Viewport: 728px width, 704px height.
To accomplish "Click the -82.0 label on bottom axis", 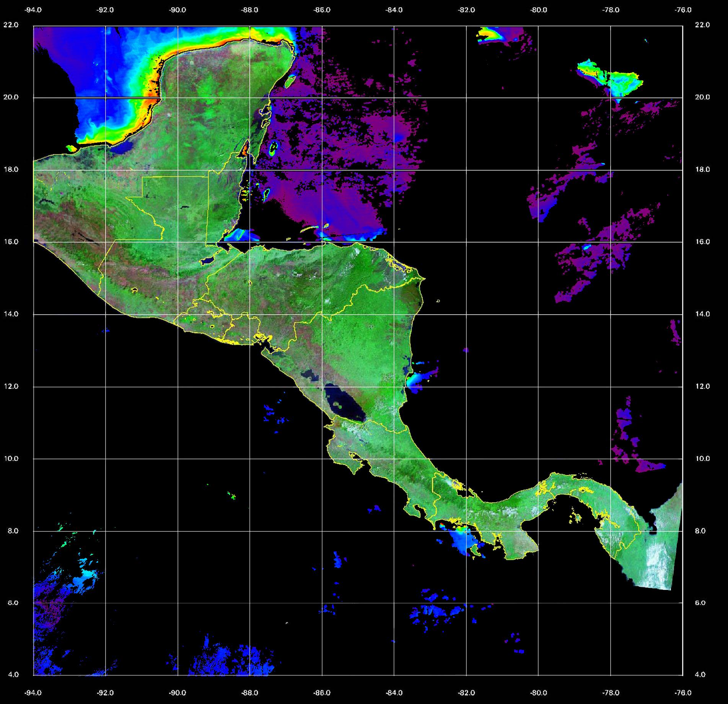I will click(x=466, y=693).
